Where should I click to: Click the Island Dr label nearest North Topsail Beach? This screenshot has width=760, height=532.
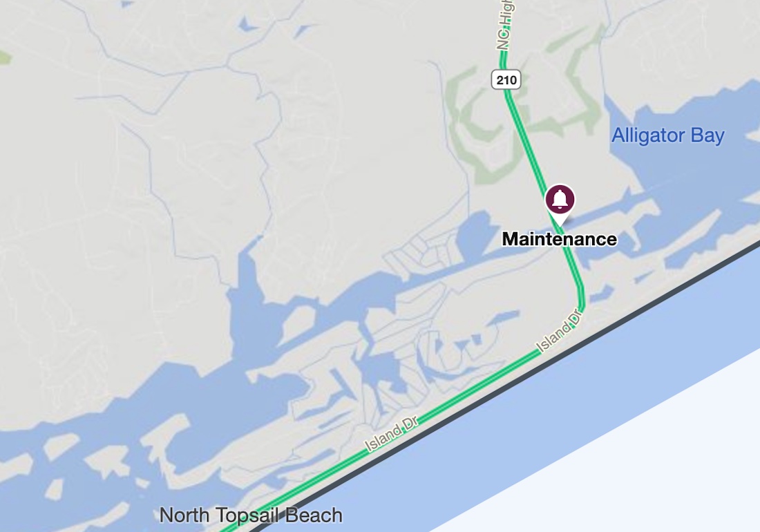tap(391, 437)
